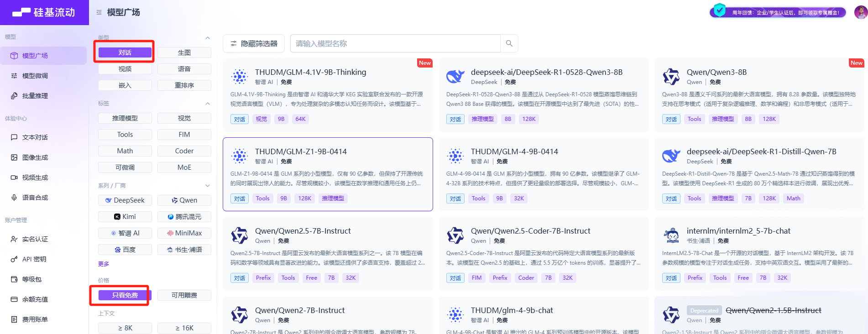The image size is (868, 334).
Task: Click the 费用账单 document icon
Action: 14,319
